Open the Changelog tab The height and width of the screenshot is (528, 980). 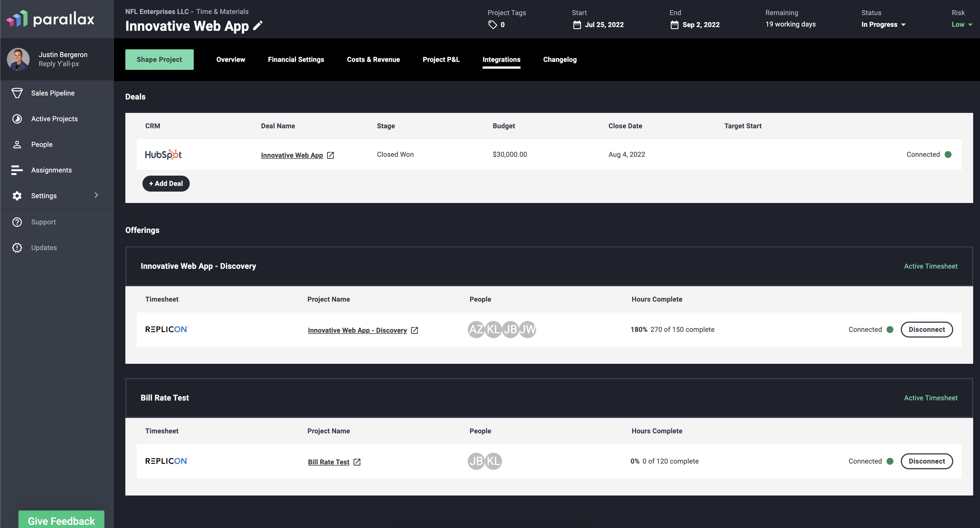pyautogui.click(x=560, y=59)
